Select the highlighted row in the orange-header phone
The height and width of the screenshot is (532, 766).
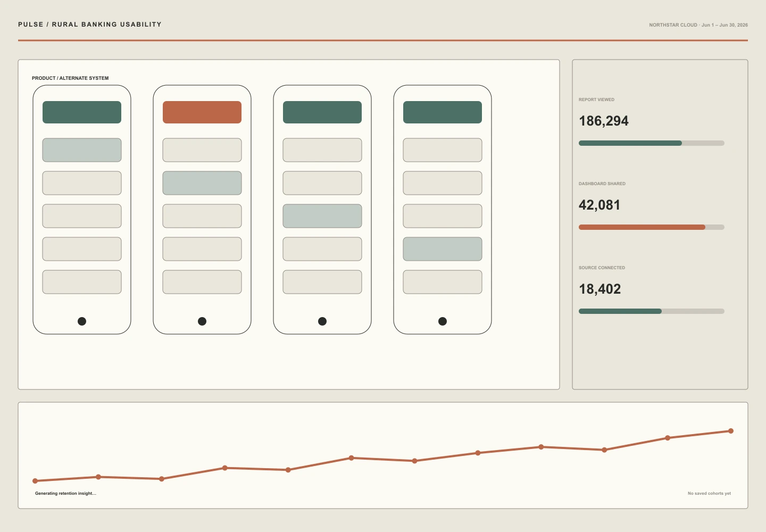[202, 183]
